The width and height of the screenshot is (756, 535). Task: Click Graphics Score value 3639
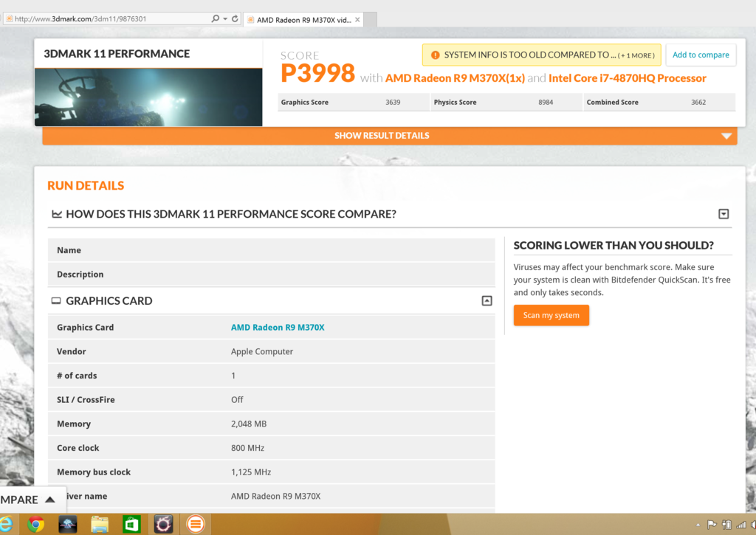click(393, 102)
